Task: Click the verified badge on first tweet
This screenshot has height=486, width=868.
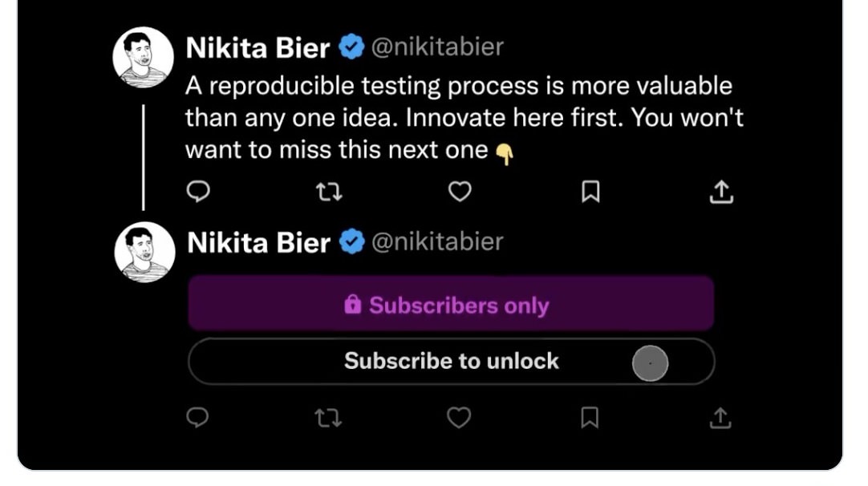Action: pos(350,47)
